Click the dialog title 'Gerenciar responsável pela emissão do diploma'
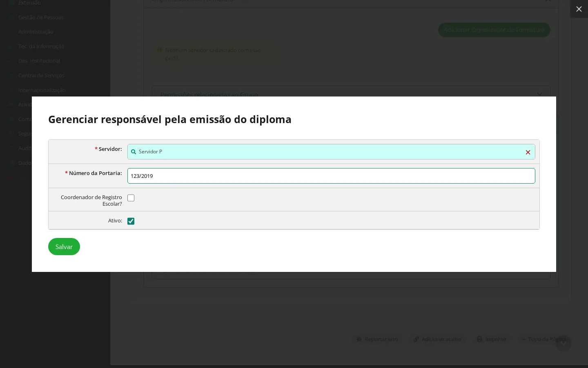Viewport: 588px width, 368px height. point(170,119)
